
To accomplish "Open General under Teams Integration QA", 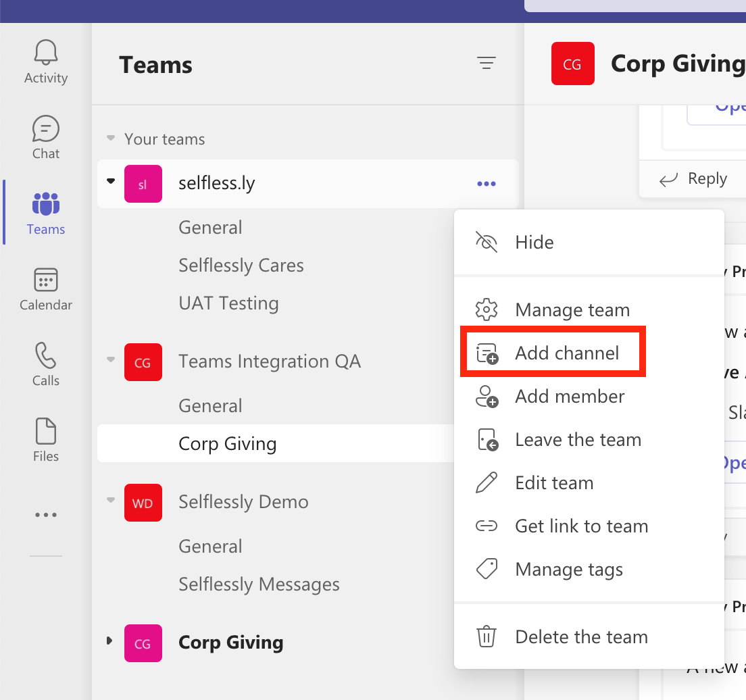I will pos(210,406).
